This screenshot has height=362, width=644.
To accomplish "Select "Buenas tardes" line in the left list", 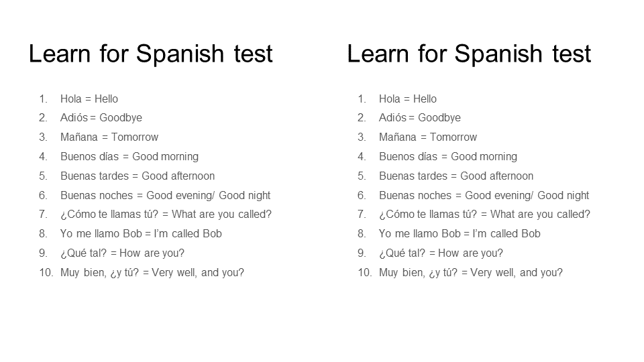I will [138, 176].
